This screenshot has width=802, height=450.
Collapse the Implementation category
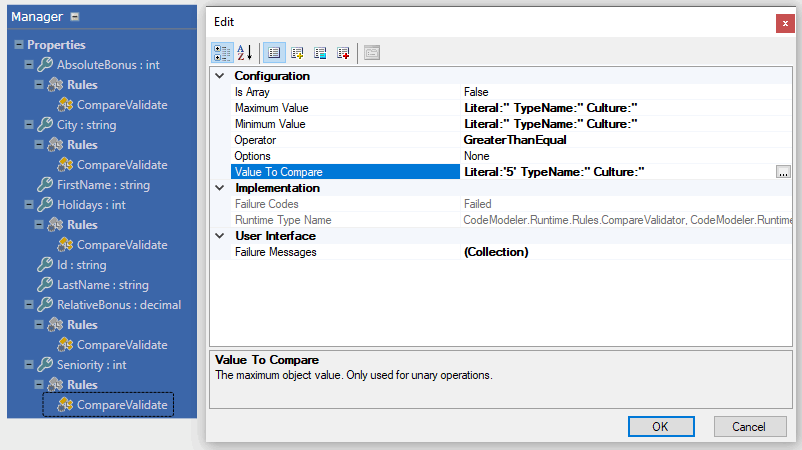coord(220,188)
